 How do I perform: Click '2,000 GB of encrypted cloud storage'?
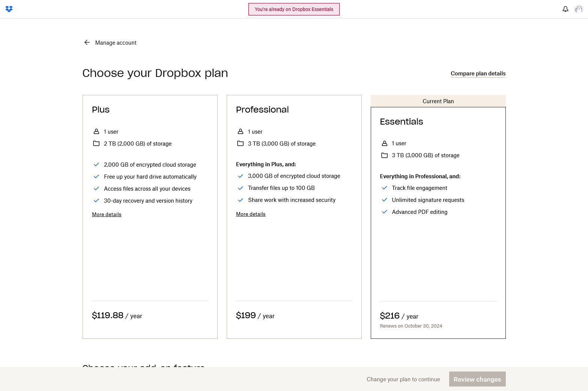150,165
